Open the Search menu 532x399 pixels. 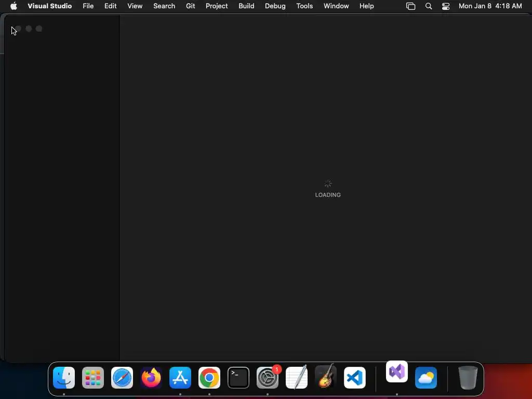tap(164, 6)
